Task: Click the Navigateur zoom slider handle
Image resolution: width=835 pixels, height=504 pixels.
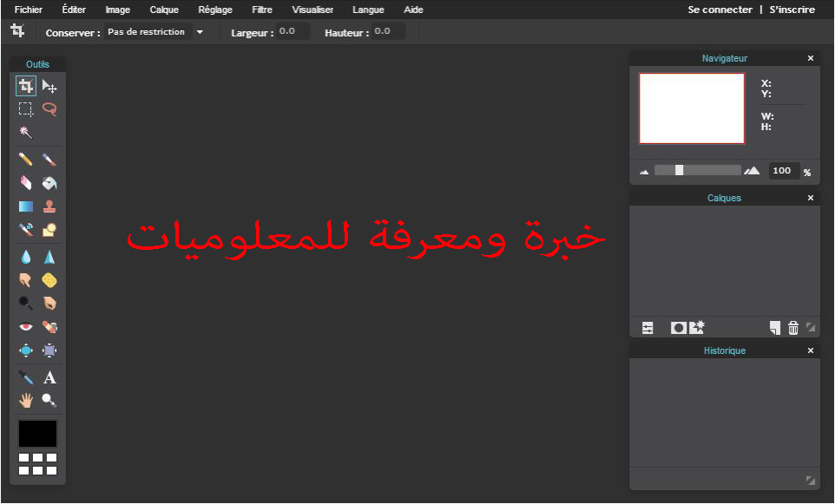Action: tap(679, 170)
